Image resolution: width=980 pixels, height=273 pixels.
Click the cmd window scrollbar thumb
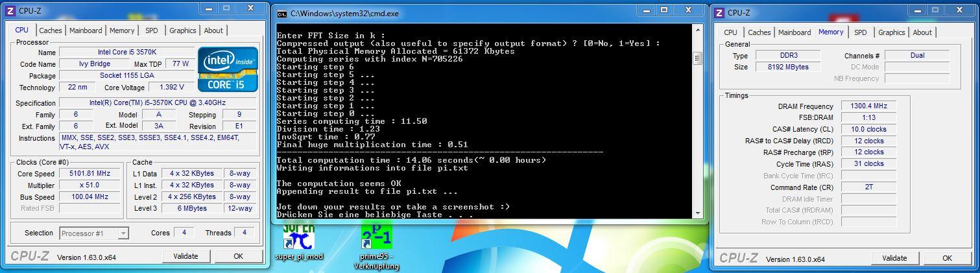click(698, 58)
